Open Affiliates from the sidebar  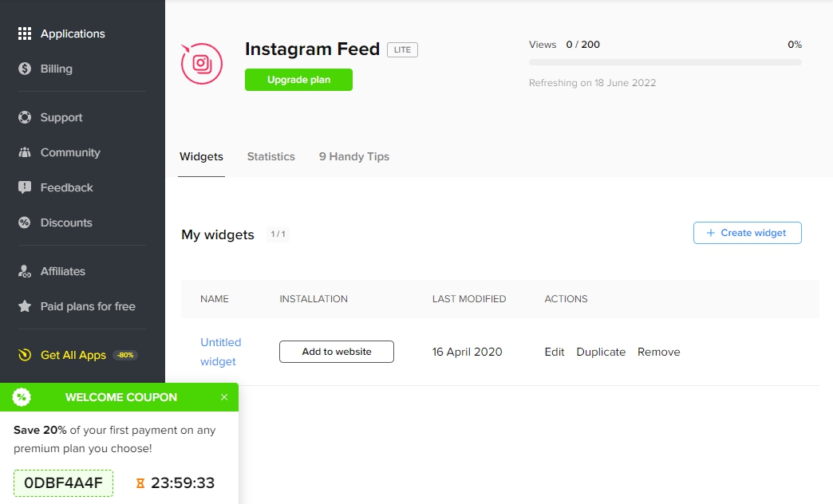pos(22,271)
